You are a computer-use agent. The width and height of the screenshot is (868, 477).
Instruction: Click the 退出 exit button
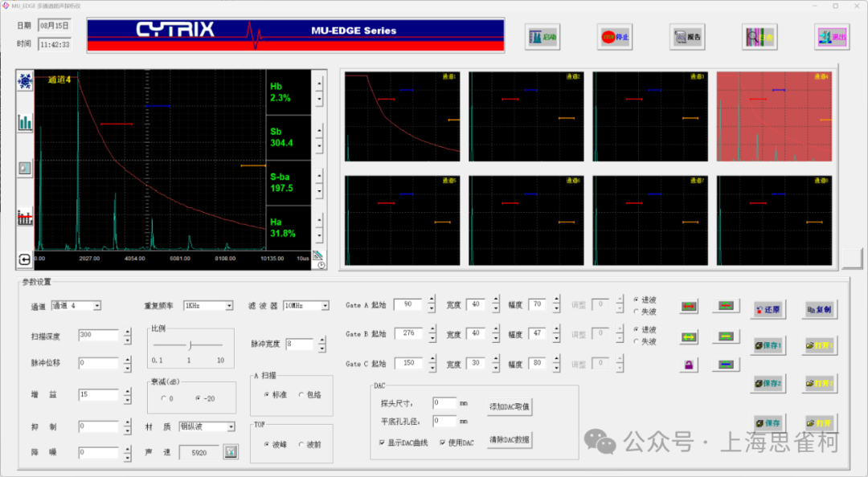pyautogui.click(x=832, y=37)
